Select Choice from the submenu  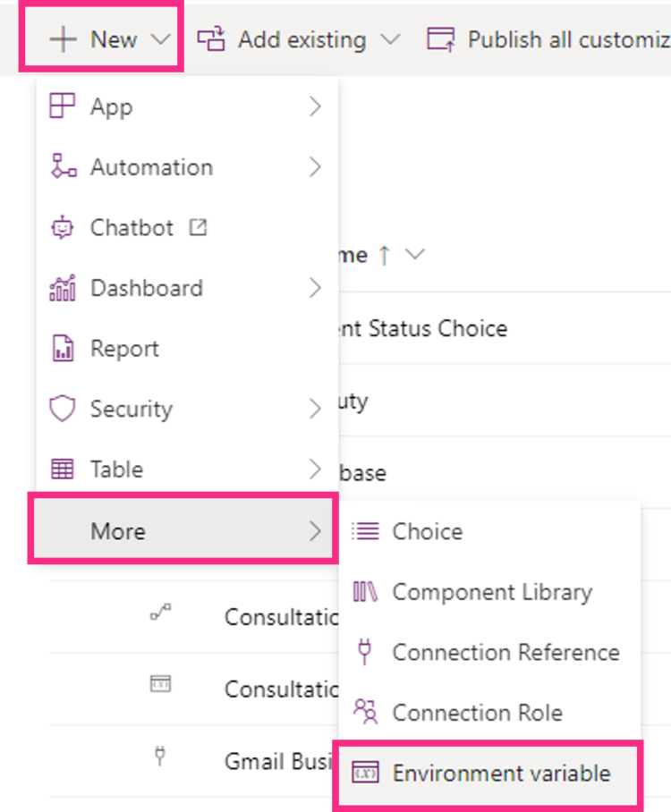pos(427,531)
